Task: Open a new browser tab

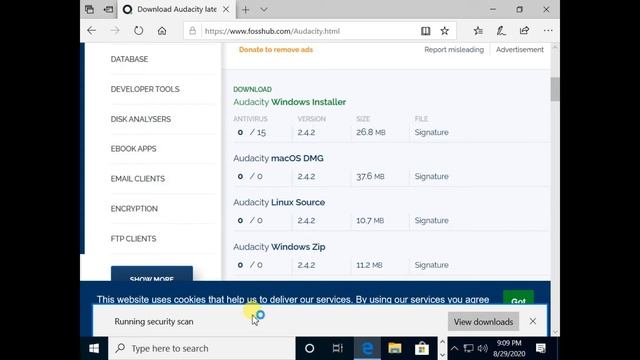Action: click(245, 10)
